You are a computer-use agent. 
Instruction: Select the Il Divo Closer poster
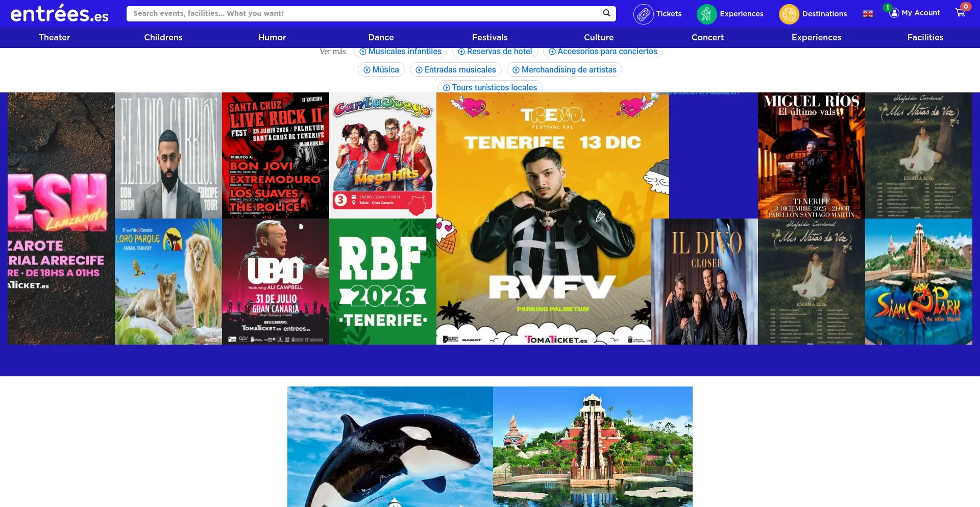click(x=704, y=281)
